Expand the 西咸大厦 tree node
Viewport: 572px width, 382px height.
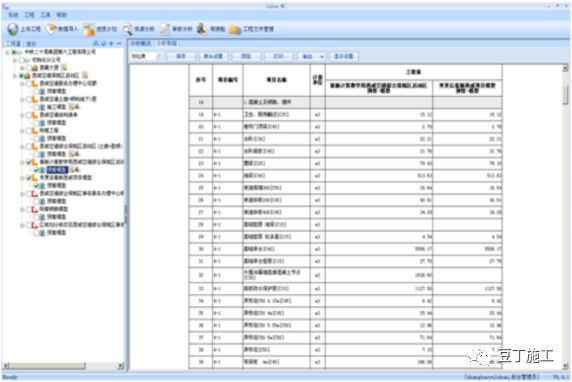23,68
